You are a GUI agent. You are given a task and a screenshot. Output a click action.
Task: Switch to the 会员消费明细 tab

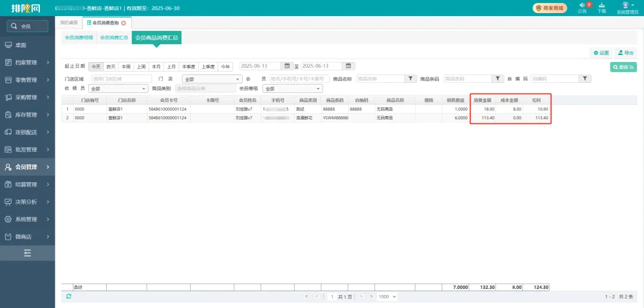click(x=79, y=38)
